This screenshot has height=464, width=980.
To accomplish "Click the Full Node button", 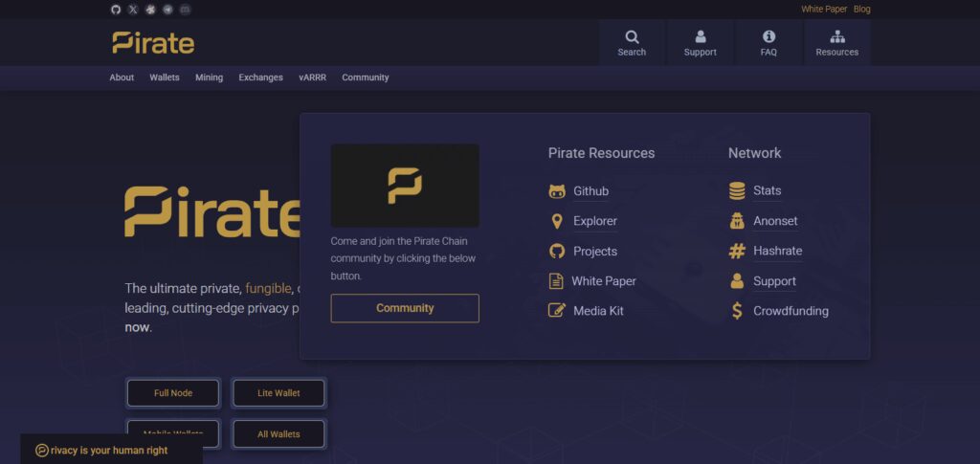I will [x=173, y=393].
